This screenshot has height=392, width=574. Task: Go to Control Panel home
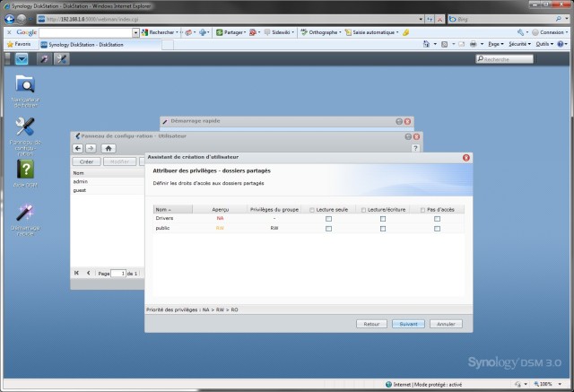tap(109, 148)
